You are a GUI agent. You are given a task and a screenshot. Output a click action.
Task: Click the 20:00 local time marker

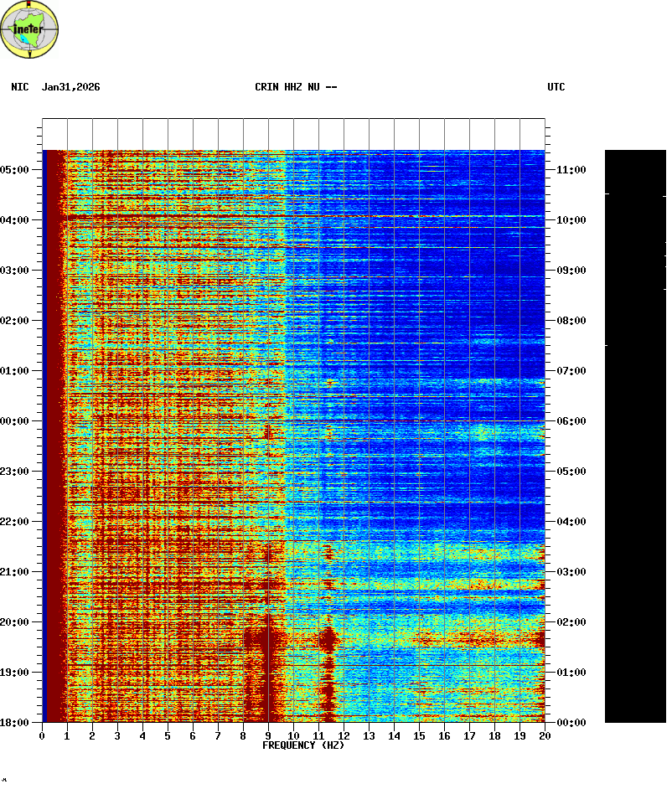click(x=15, y=622)
